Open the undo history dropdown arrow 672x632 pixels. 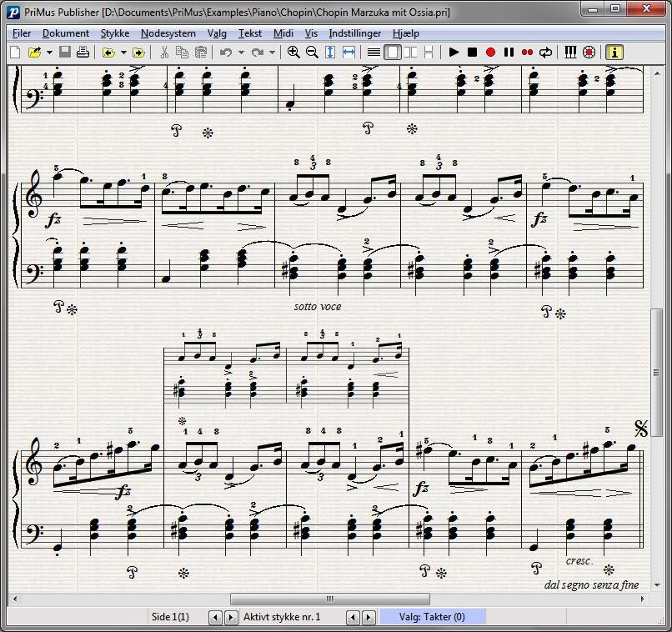click(x=241, y=53)
